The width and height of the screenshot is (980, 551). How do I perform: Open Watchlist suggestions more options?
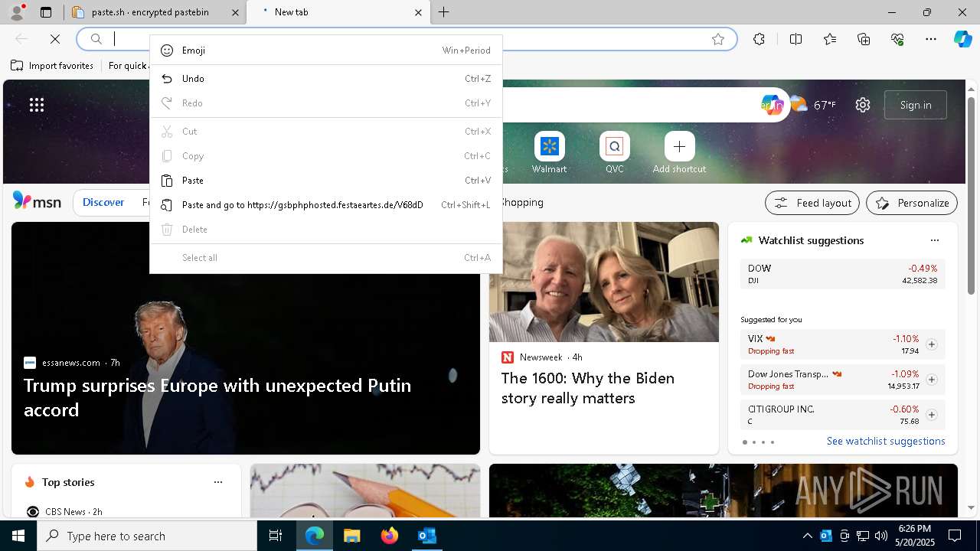(x=934, y=240)
